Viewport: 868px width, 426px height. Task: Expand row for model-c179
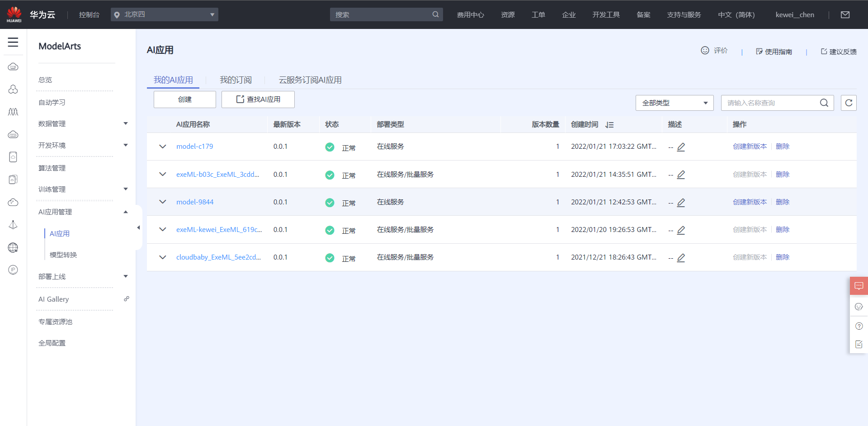tap(163, 147)
